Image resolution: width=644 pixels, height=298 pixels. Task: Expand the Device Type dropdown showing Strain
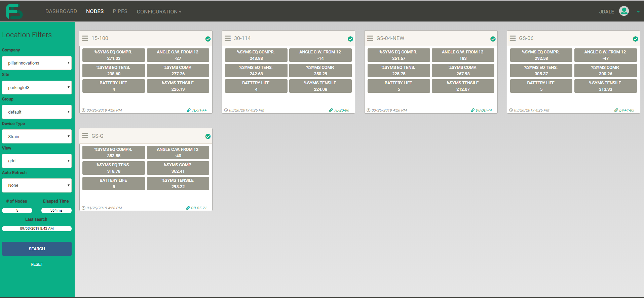(x=37, y=137)
